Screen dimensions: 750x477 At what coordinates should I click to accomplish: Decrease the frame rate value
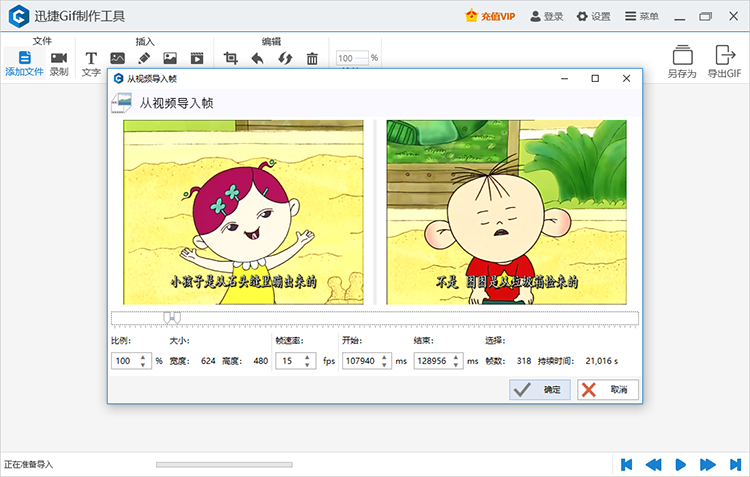[307, 365]
